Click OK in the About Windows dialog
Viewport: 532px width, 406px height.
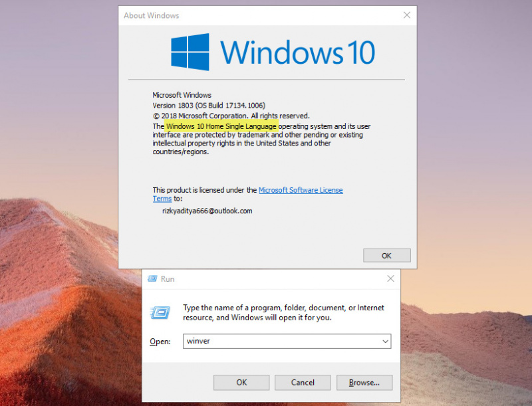click(387, 256)
